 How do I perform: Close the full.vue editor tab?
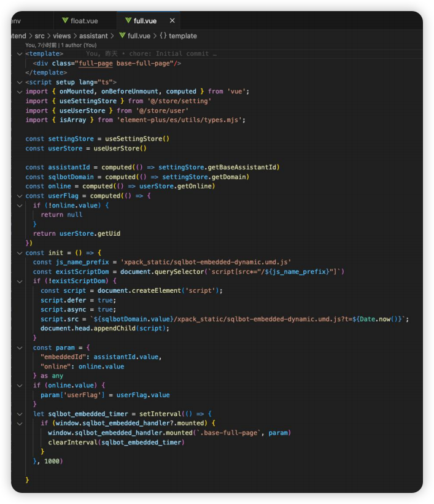[x=172, y=21]
